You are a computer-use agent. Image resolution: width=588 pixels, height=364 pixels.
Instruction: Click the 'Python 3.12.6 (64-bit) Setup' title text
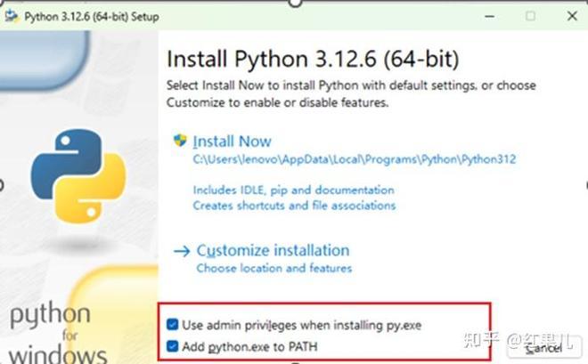pos(92,17)
